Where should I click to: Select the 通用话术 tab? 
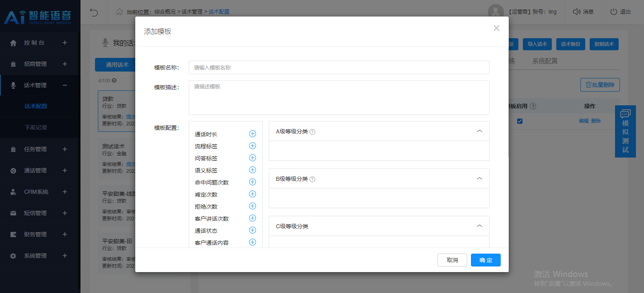tap(117, 65)
